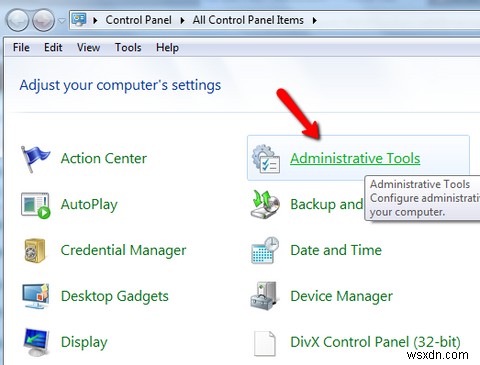Open the File menu
The image size is (480, 365).
(x=21, y=48)
